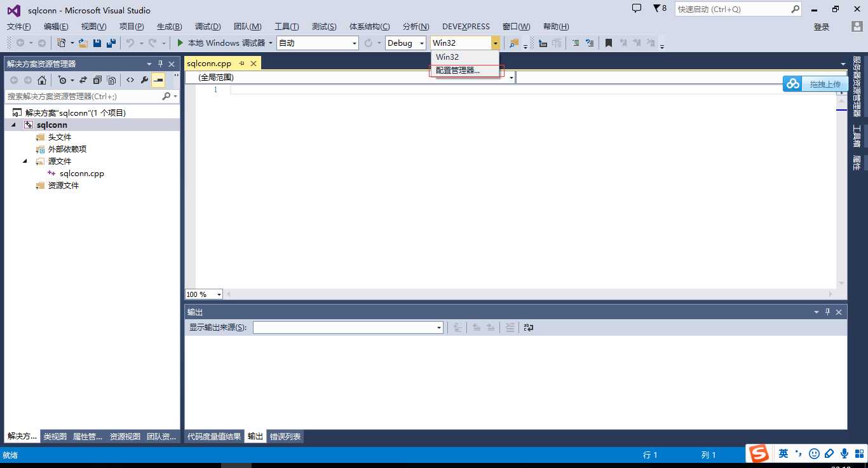Click the 拖拽上传 cloud upload button

tap(815, 84)
